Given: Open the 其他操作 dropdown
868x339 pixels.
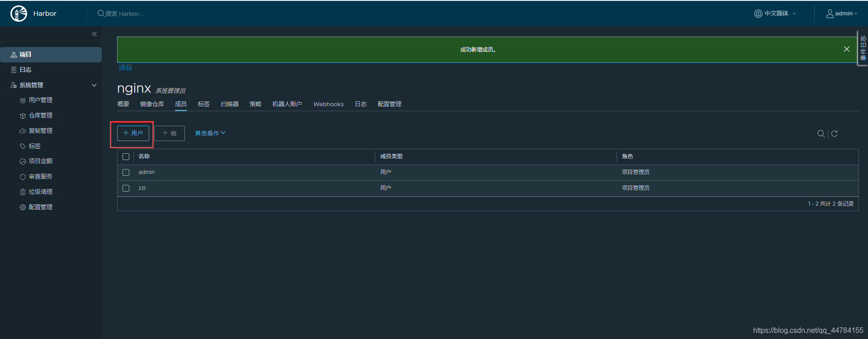Looking at the screenshot, I should [210, 133].
